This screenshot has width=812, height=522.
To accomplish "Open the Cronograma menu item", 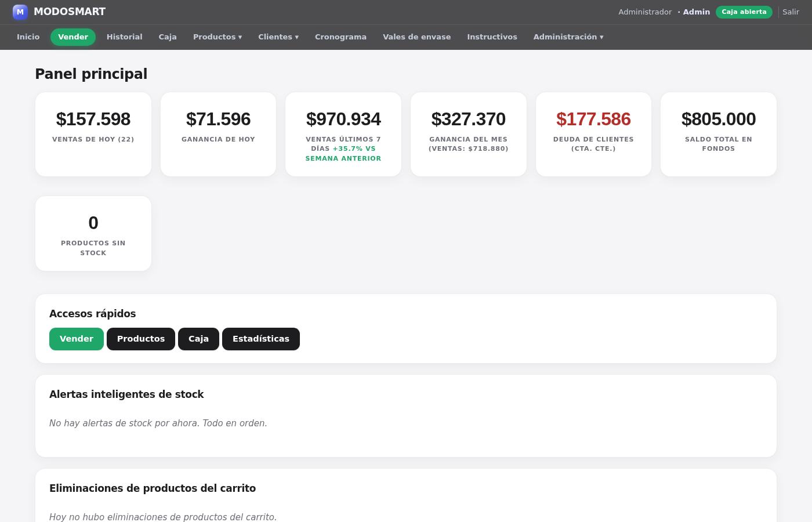I will 341,37.
